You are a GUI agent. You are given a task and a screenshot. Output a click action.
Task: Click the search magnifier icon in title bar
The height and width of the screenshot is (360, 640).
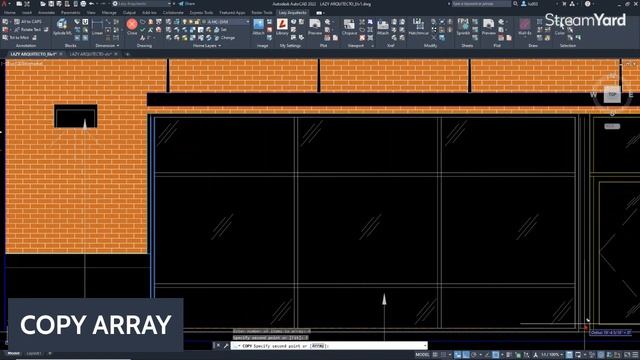[x=516, y=4]
